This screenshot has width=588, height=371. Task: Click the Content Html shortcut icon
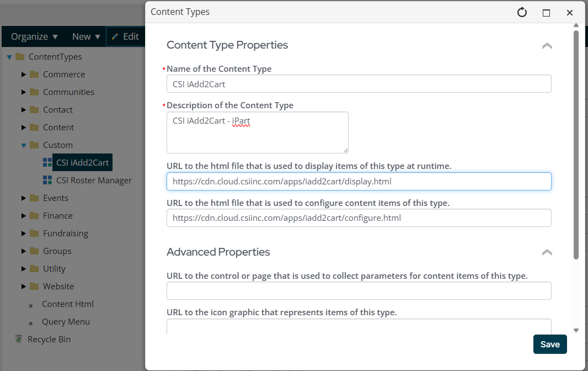point(31,305)
